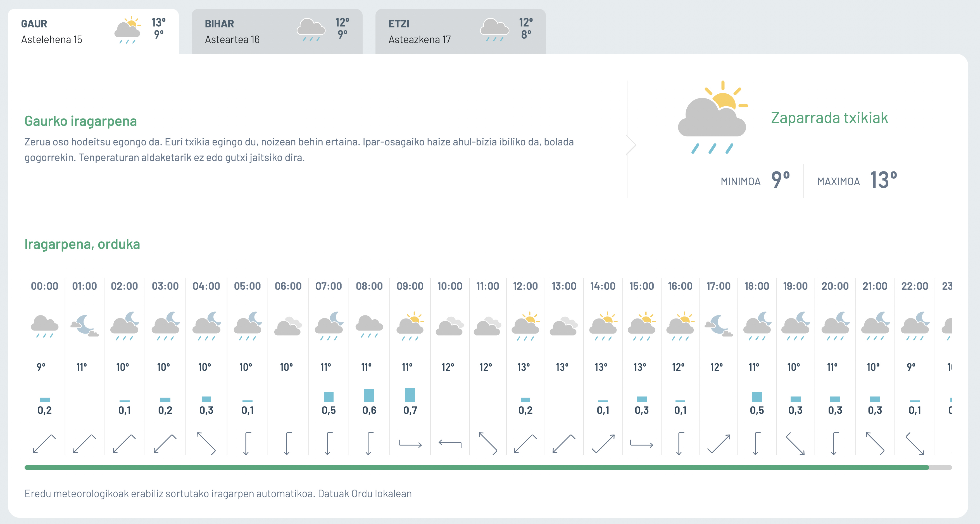Click the wind direction arrow at 05:00
This screenshot has height=524, width=980.
click(247, 444)
